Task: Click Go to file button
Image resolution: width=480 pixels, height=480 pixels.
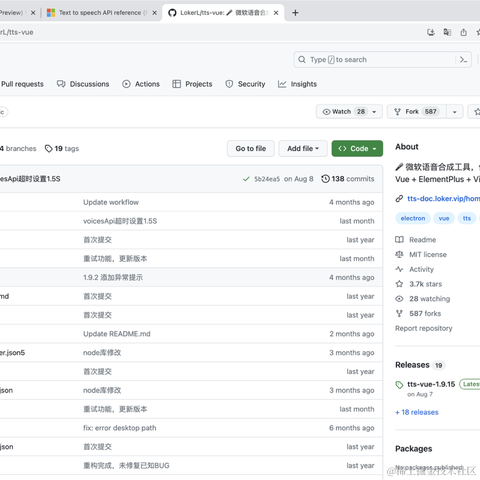Action: [251, 149]
